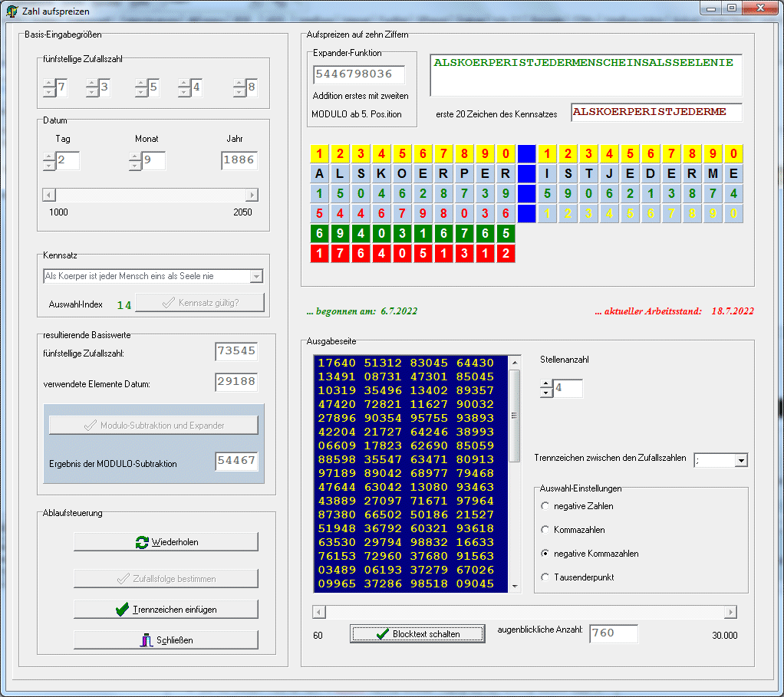Click the output row starting 88598
The height and width of the screenshot is (697, 784).
click(406, 459)
